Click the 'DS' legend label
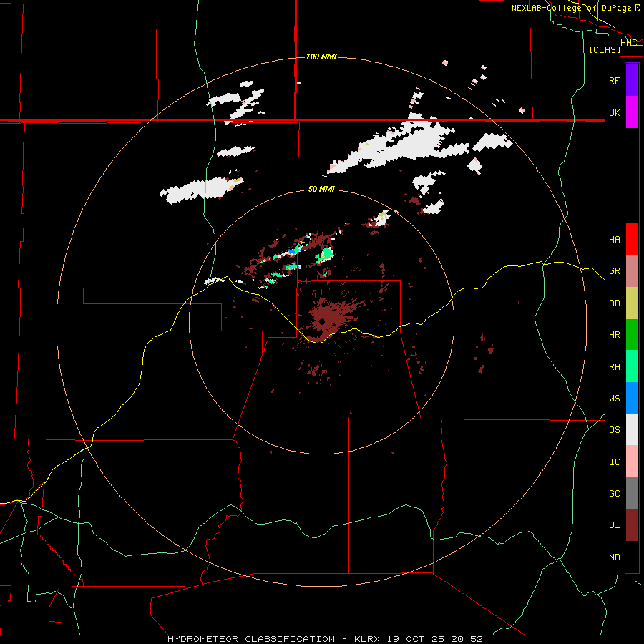This screenshot has width=644, height=644. (614, 430)
